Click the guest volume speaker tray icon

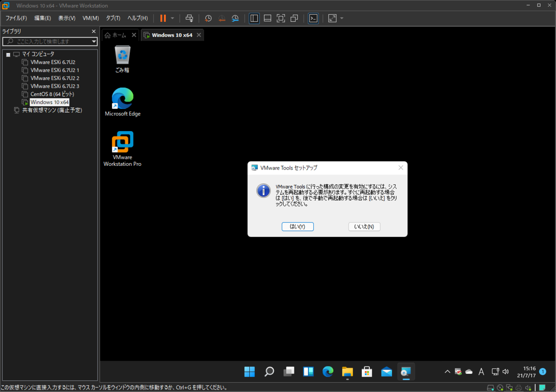(x=505, y=372)
